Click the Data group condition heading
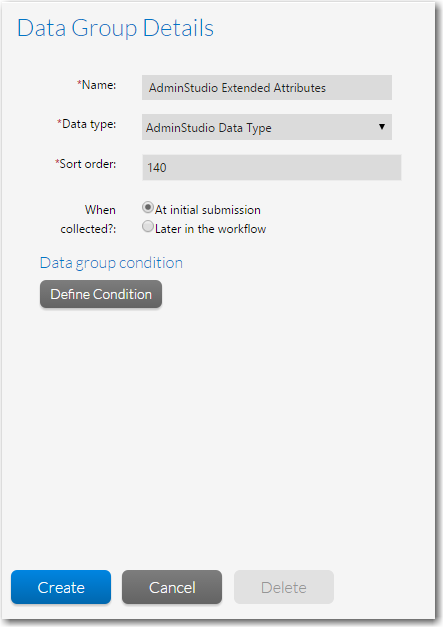The height and width of the screenshot is (627, 443). point(111,263)
